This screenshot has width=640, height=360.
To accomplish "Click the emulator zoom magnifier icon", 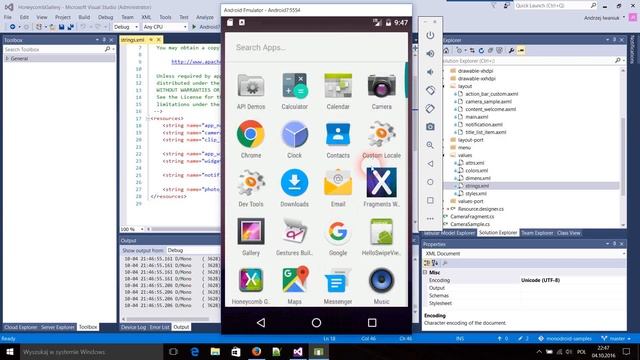I will [430, 145].
